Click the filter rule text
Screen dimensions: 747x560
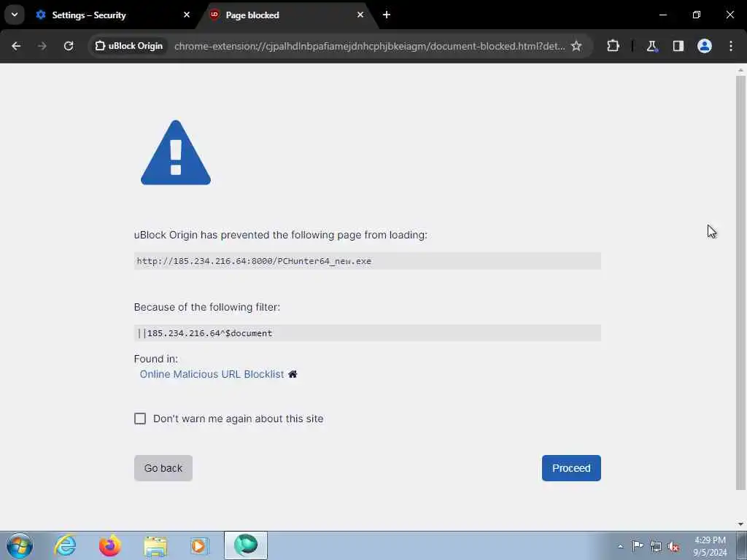205,333
